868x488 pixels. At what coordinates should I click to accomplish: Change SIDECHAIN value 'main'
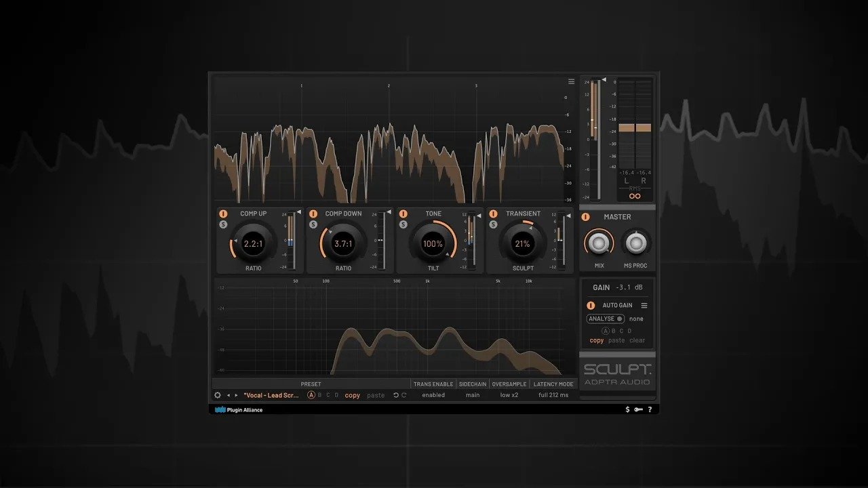[x=473, y=395]
